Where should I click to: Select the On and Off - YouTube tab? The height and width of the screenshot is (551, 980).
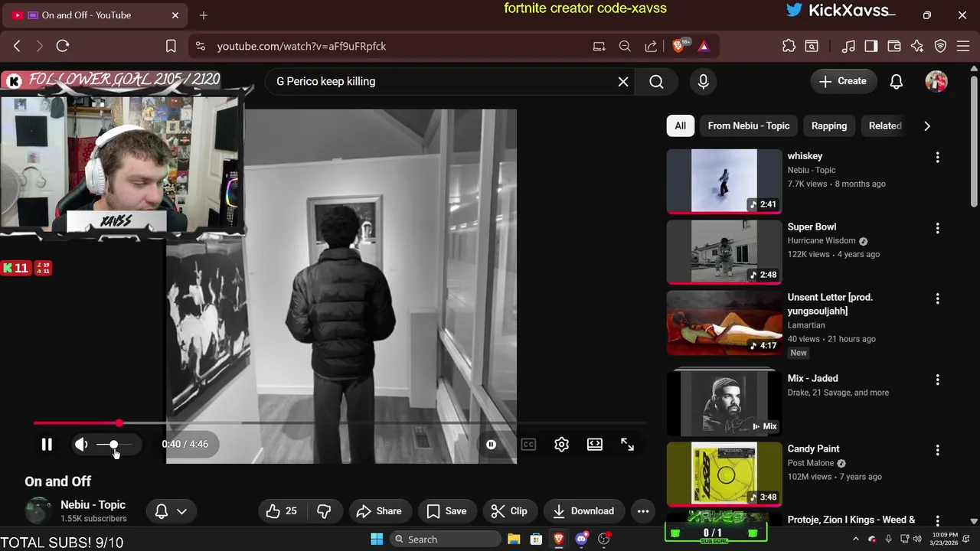[96, 15]
